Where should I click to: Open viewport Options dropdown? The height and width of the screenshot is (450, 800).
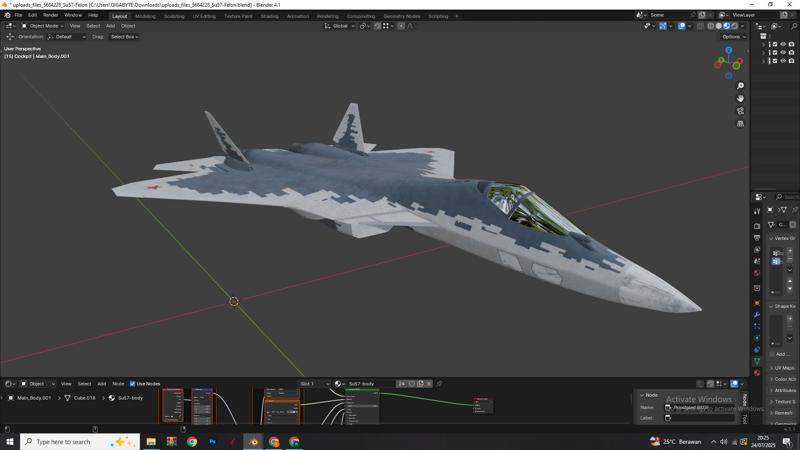(734, 37)
